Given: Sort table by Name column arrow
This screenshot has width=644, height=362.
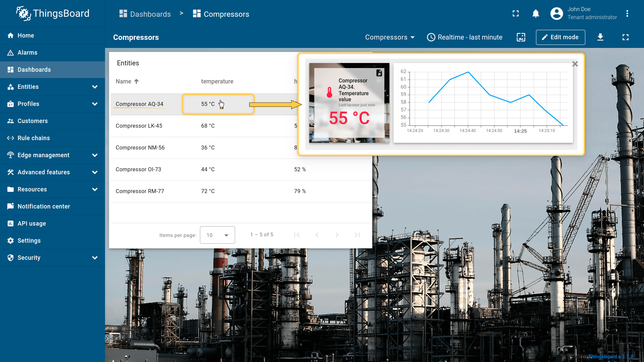Looking at the screenshot, I should pyautogui.click(x=137, y=81).
